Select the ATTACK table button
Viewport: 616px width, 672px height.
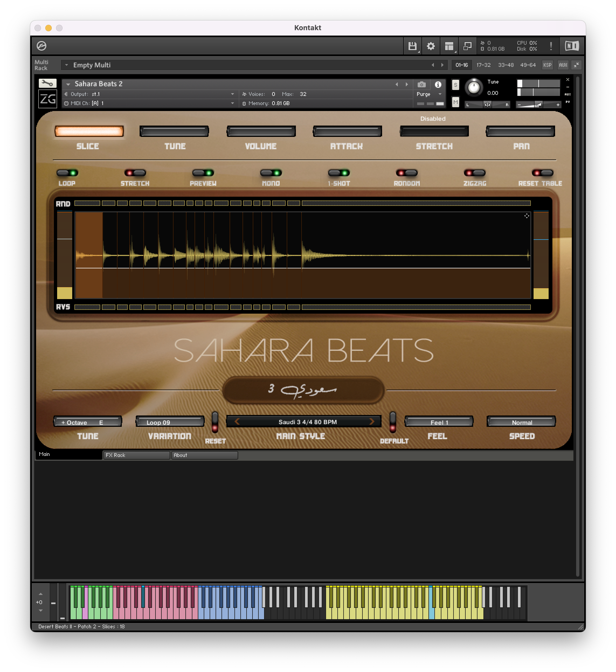(x=347, y=131)
